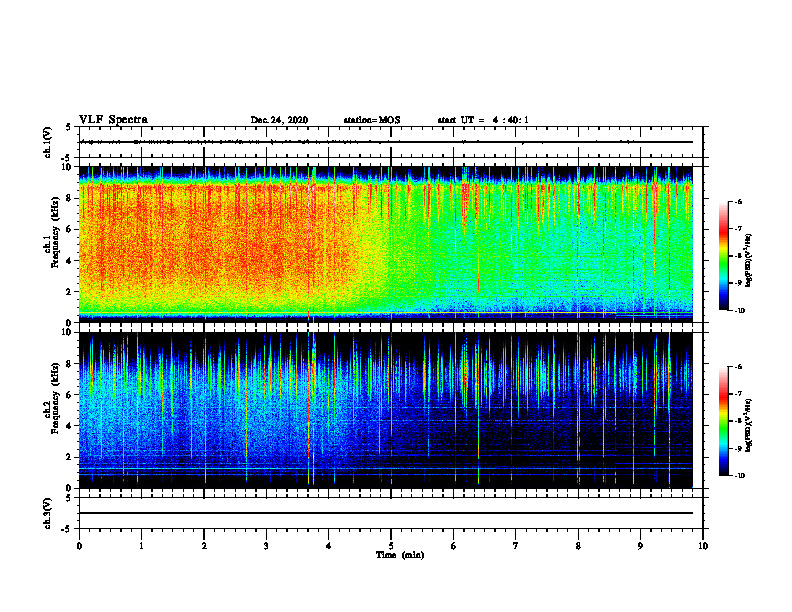Screen dimensions: 792x612
Task: Click the ch.1 spectrogram panel
Action: pyautogui.click(x=386, y=244)
